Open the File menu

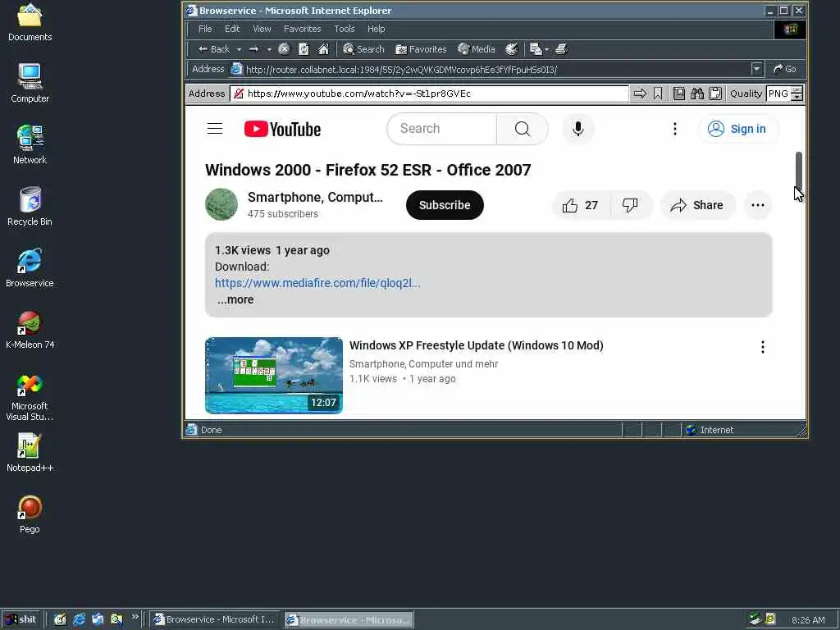(205, 29)
